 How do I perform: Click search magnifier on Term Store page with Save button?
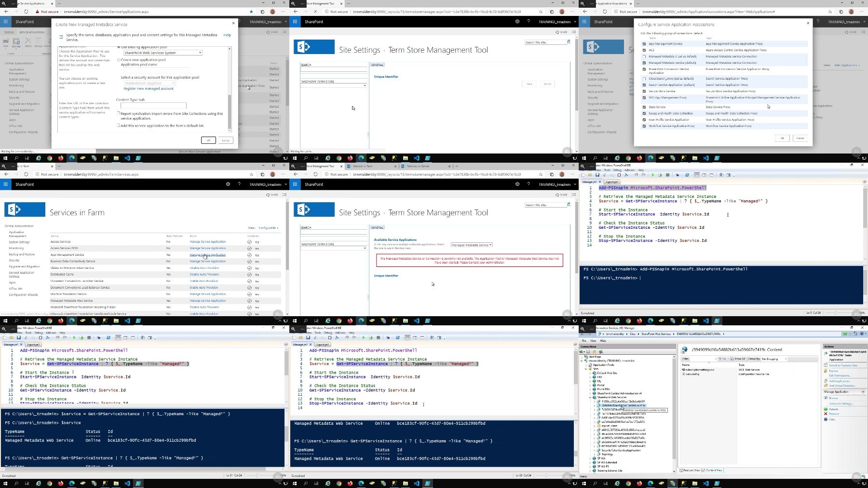(569, 42)
